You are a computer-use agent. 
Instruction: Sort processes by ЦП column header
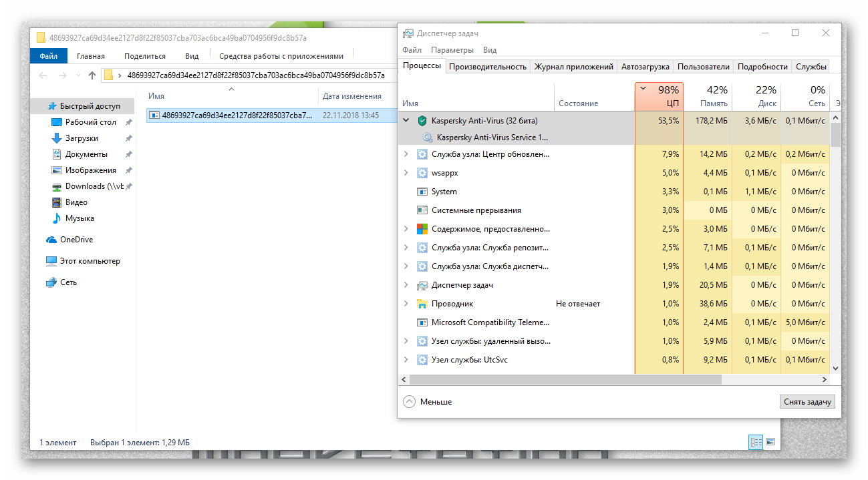click(659, 96)
